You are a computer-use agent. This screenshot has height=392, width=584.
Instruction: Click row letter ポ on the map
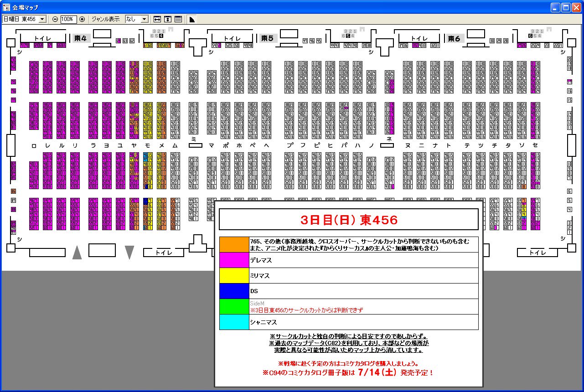coord(226,145)
